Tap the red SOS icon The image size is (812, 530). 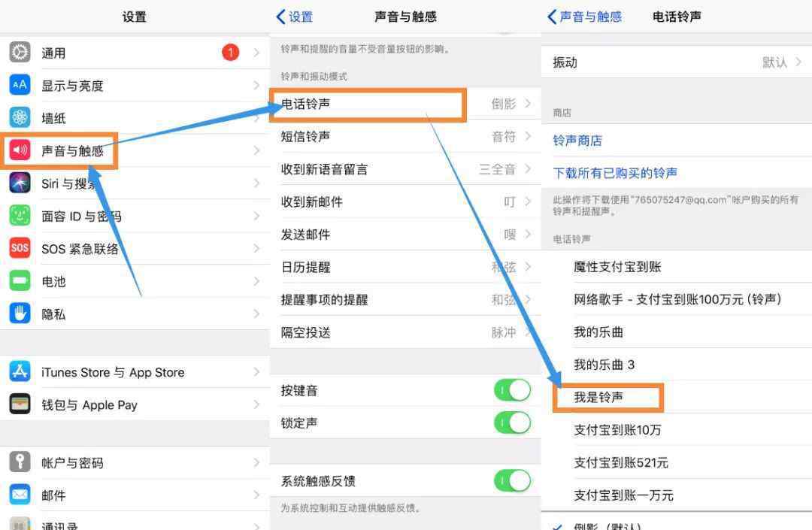point(20,248)
